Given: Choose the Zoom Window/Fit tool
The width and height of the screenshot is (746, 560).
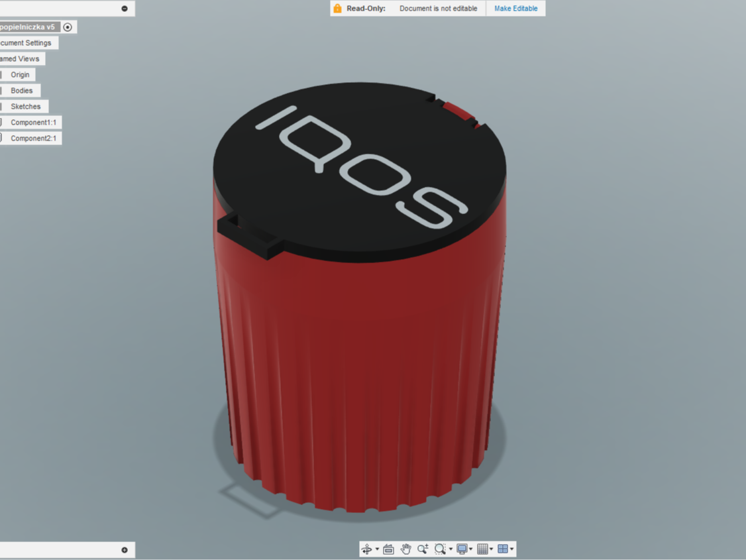Looking at the screenshot, I should tap(440, 549).
